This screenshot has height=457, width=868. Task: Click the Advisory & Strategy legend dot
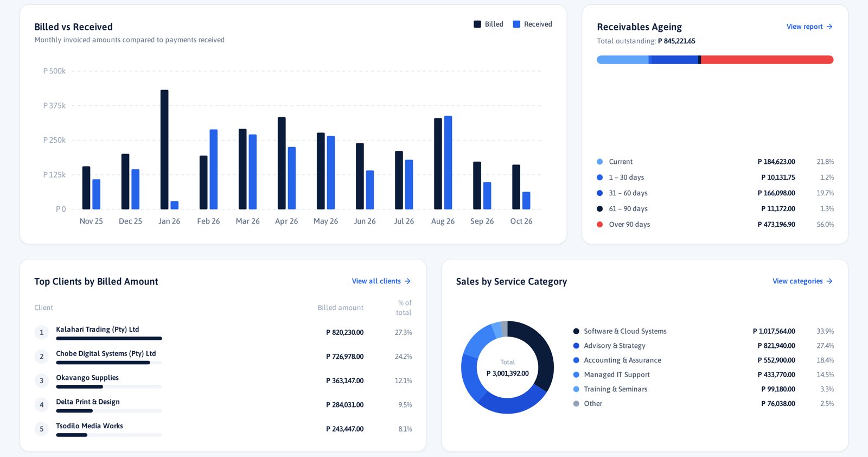(576, 346)
